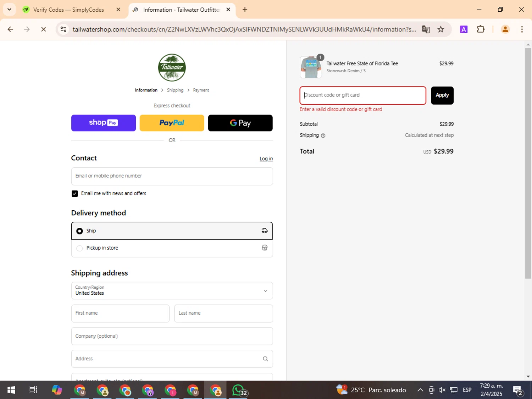Pay with the PayPal express button
Image resolution: width=532 pixels, height=399 pixels.
[x=172, y=123]
